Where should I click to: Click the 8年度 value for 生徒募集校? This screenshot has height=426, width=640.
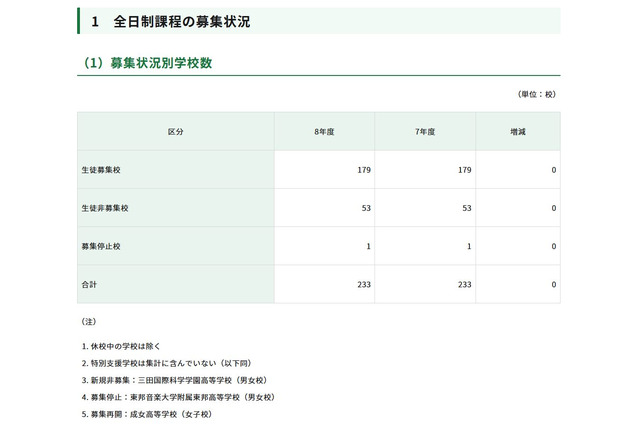tap(364, 170)
